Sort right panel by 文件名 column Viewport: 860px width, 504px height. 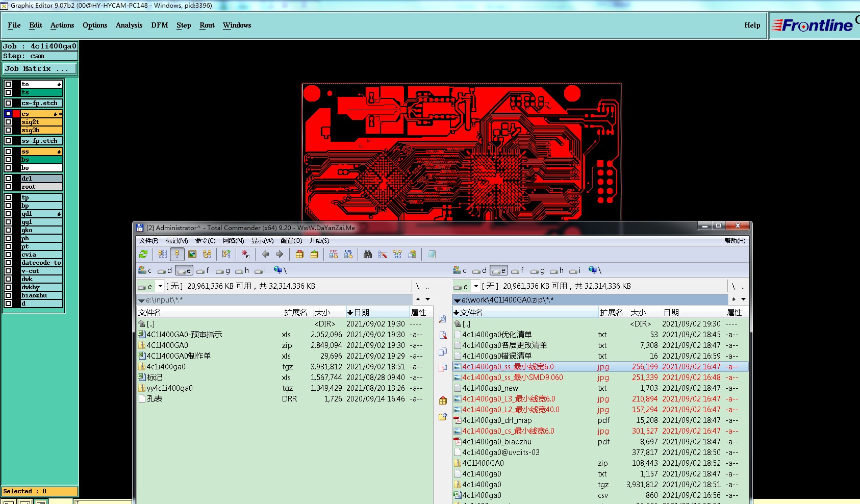pos(525,312)
